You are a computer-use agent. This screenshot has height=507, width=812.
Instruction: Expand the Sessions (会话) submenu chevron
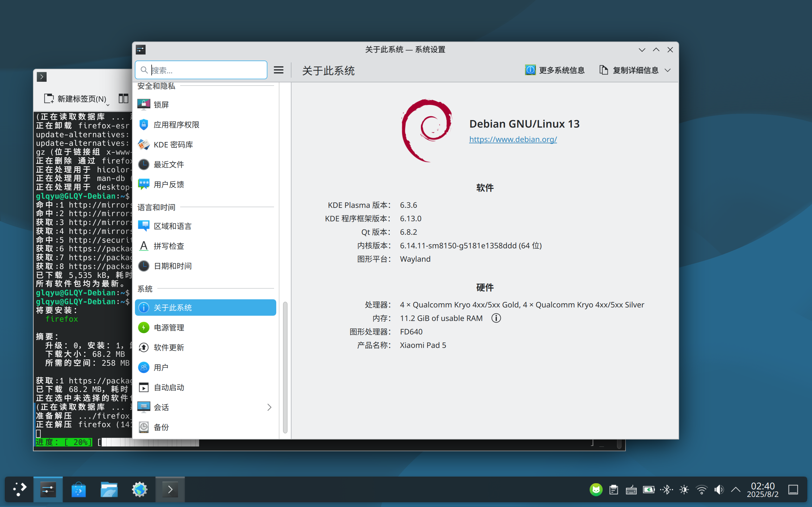pos(269,407)
